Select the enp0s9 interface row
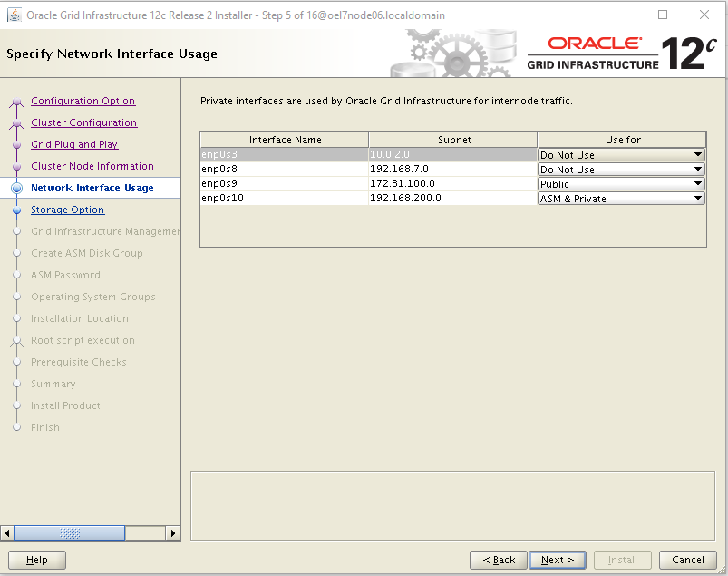The image size is (728, 576). coord(283,184)
